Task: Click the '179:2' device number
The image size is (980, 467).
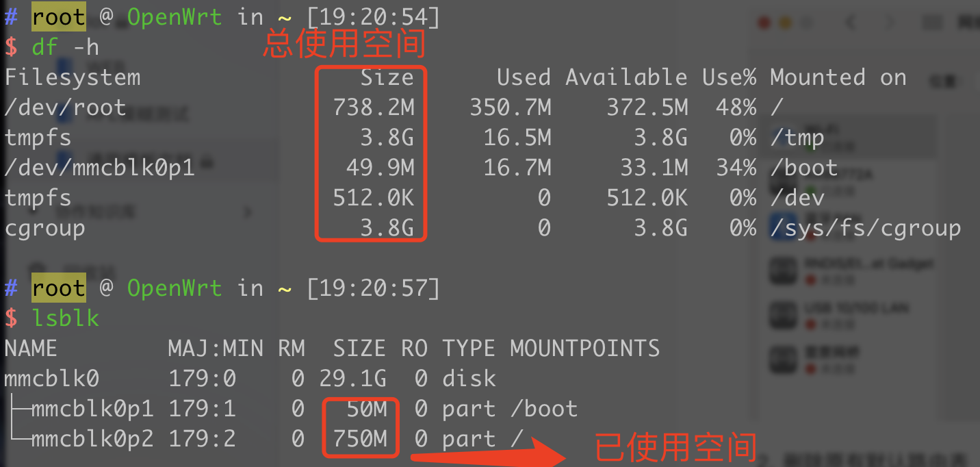Action: pyautogui.click(x=202, y=439)
